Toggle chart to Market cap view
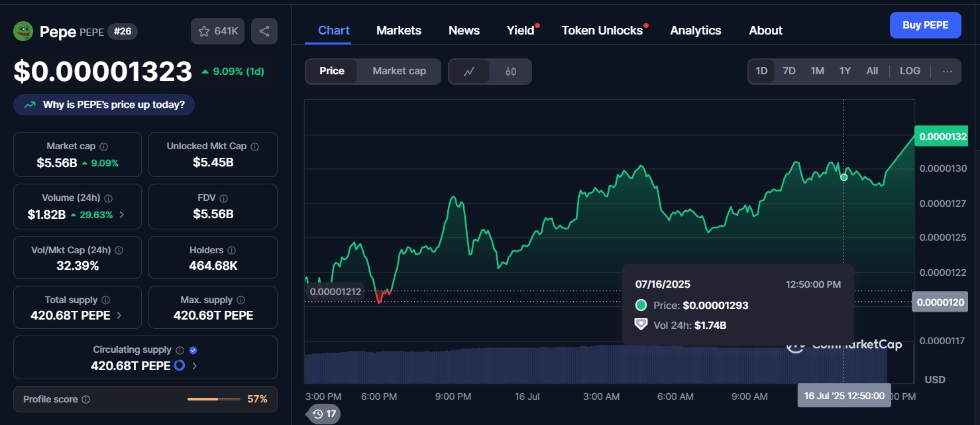Image resolution: width=980 pixels, height=425 pixels. coord(399,71)
